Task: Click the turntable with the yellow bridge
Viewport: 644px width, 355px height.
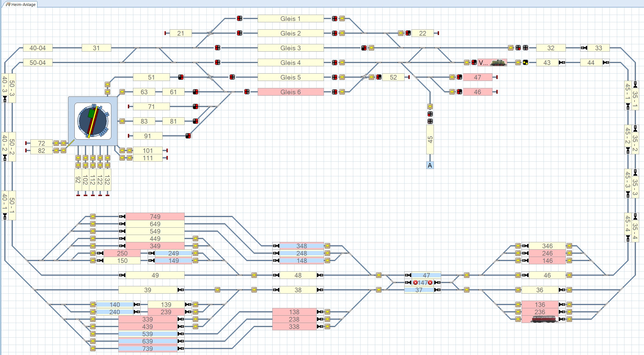Action: 93,121
